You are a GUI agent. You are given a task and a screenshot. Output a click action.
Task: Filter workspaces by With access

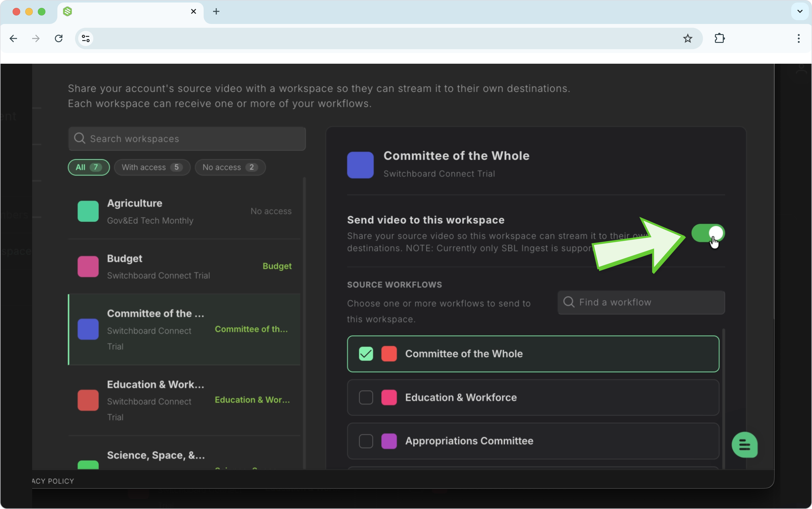pos(152,167)
